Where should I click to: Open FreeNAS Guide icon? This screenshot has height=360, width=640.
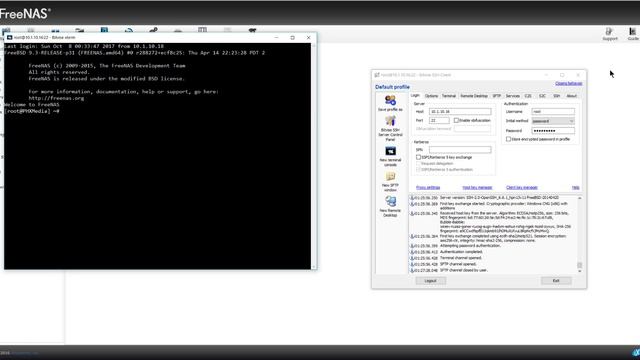[633, 34]
